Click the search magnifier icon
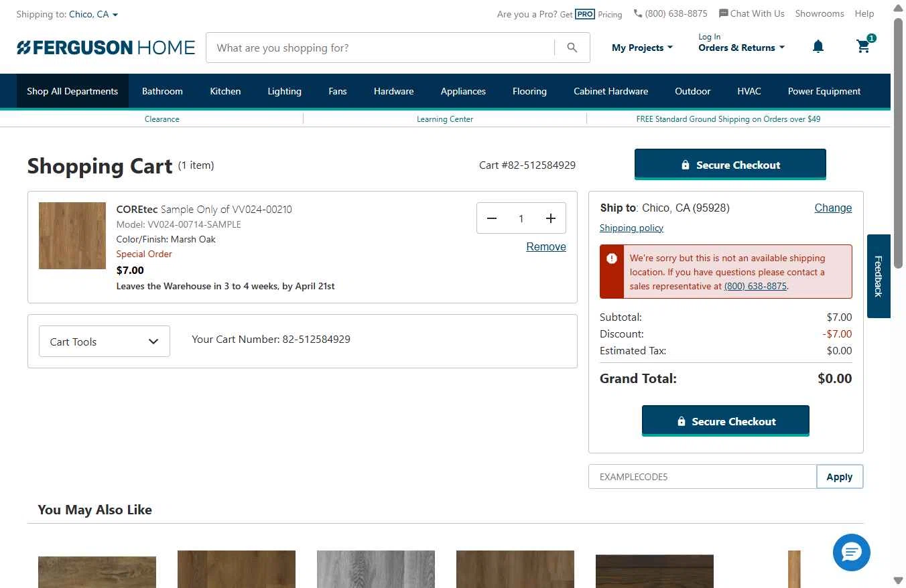The image size is (906, 588). [x=572, y=48]
